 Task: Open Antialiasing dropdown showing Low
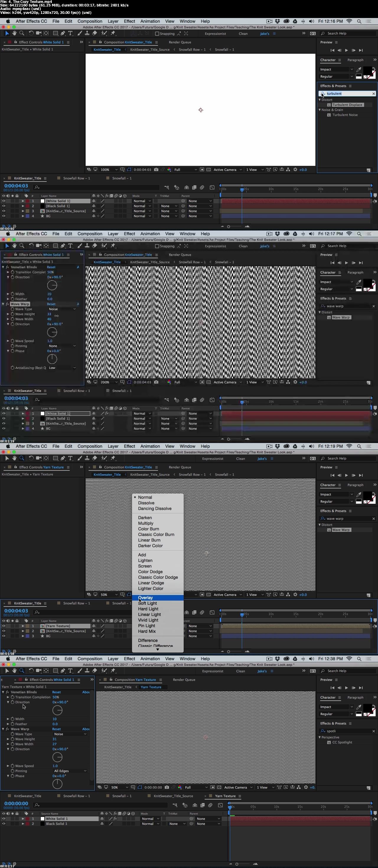(x=62, y=368)
